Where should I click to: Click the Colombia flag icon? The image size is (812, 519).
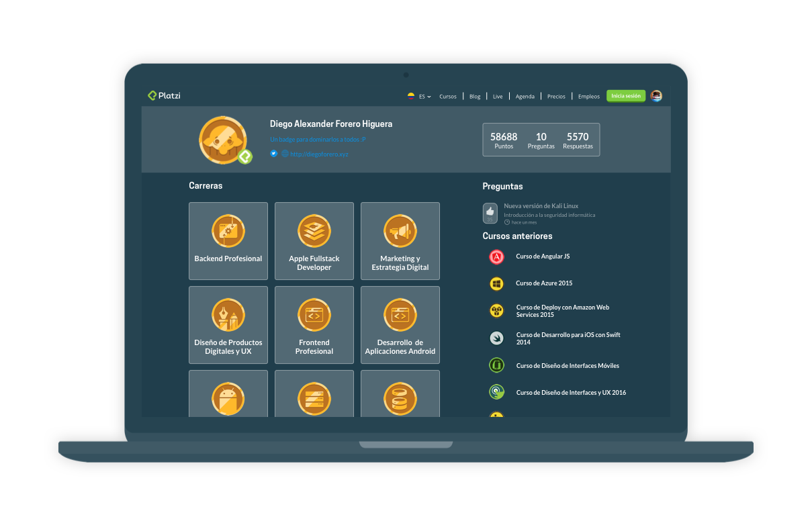411,96
